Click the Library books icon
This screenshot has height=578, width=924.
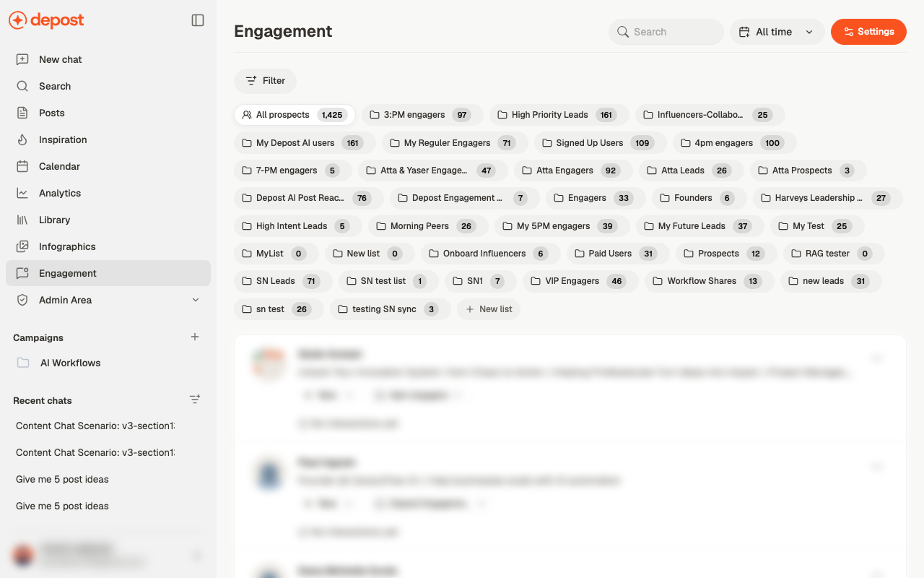(x=22, y=220)
